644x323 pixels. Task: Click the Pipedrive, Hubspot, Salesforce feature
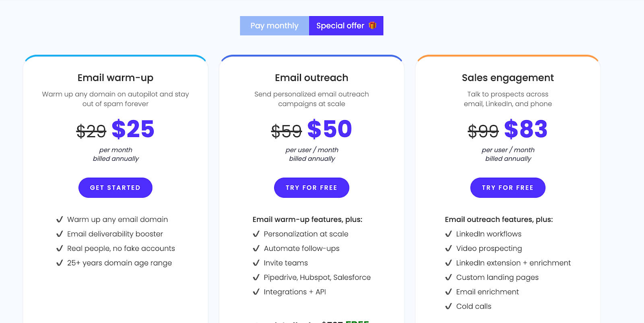click(317, 277)
